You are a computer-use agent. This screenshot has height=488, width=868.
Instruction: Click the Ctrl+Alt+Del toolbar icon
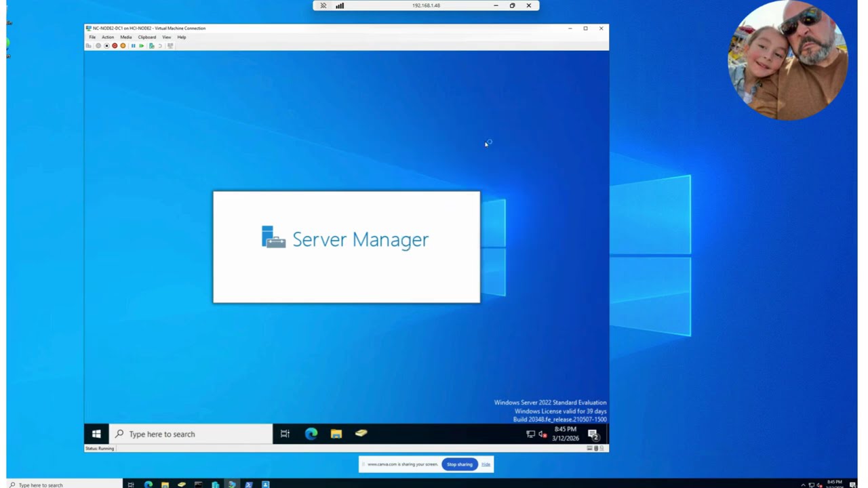coord(88,45)
